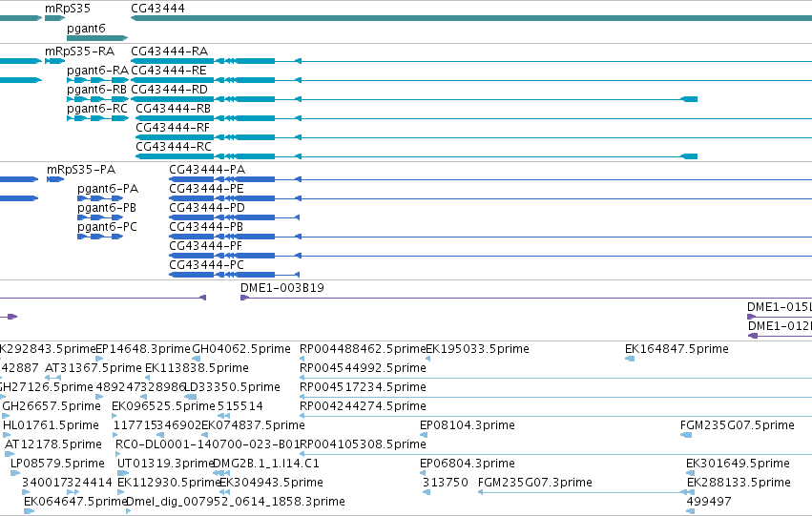Click the CG43444-RB transcript label

tap(174, 109)
